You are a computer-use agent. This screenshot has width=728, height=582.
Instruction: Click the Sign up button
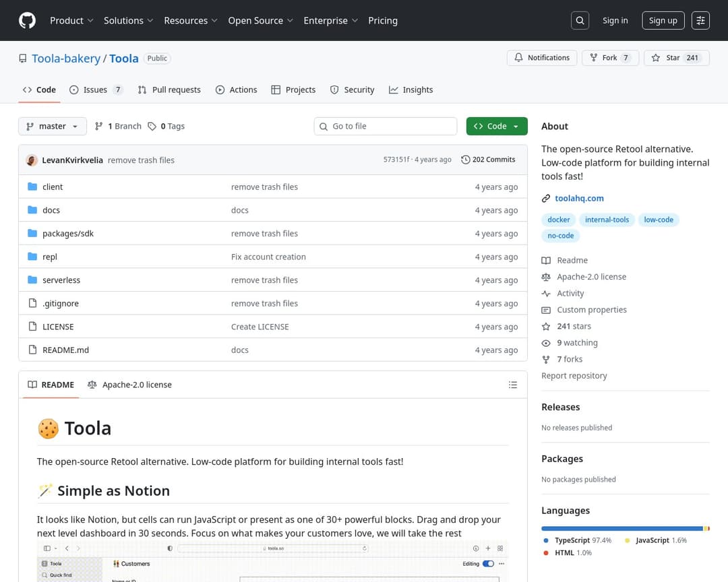coord(663,20)
